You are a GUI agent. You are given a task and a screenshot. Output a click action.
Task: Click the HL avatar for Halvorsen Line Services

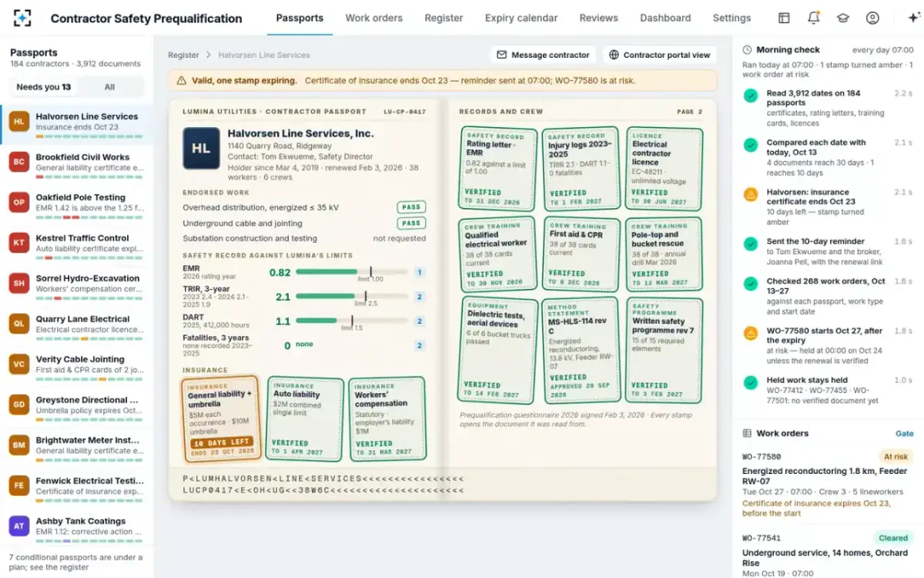point(18,122)
